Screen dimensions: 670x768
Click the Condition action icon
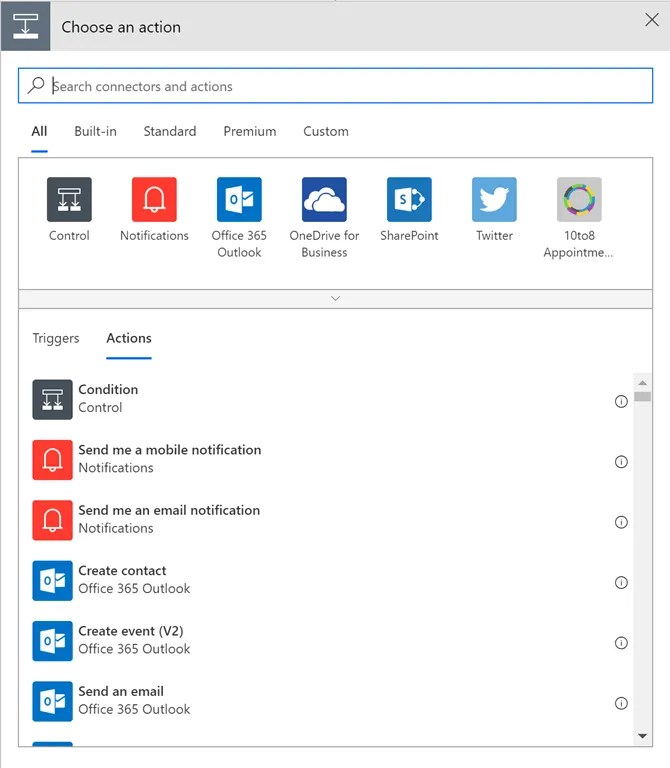52,400
